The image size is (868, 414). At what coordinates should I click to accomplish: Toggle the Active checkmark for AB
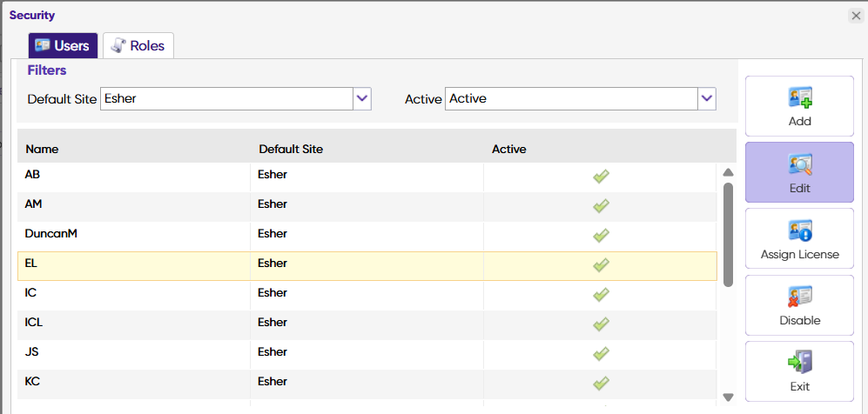pyautogui.click(x=601, y=177)
